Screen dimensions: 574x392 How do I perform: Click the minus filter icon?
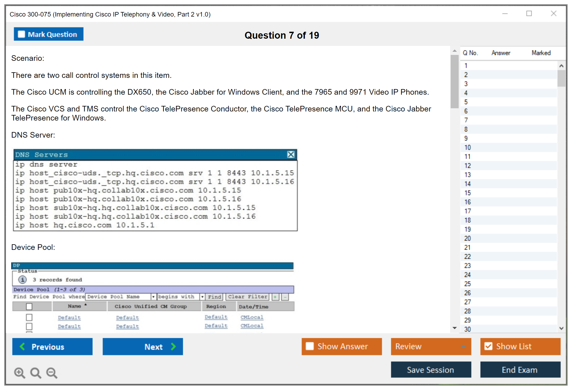coord(285,297)
